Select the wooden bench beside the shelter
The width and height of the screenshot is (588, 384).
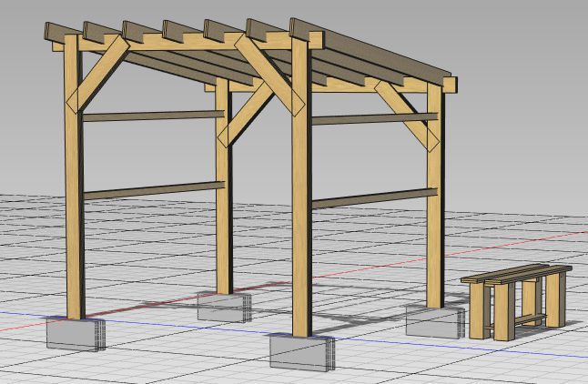[x=516, y=298]
